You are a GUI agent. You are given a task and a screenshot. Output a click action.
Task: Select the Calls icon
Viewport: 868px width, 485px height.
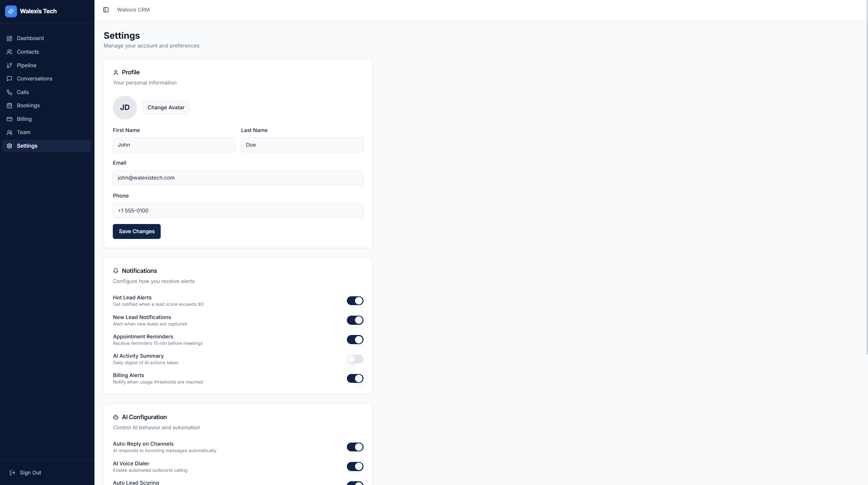coord(9,92)
